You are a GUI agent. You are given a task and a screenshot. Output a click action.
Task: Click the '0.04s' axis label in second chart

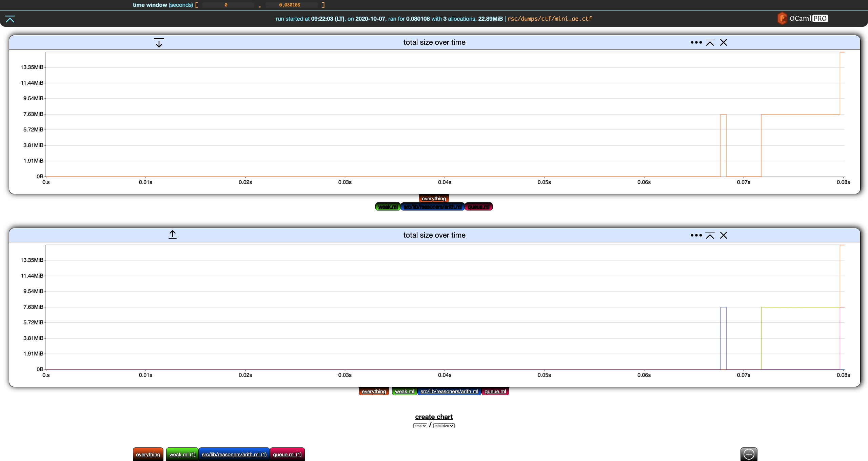tap(445, 375)
